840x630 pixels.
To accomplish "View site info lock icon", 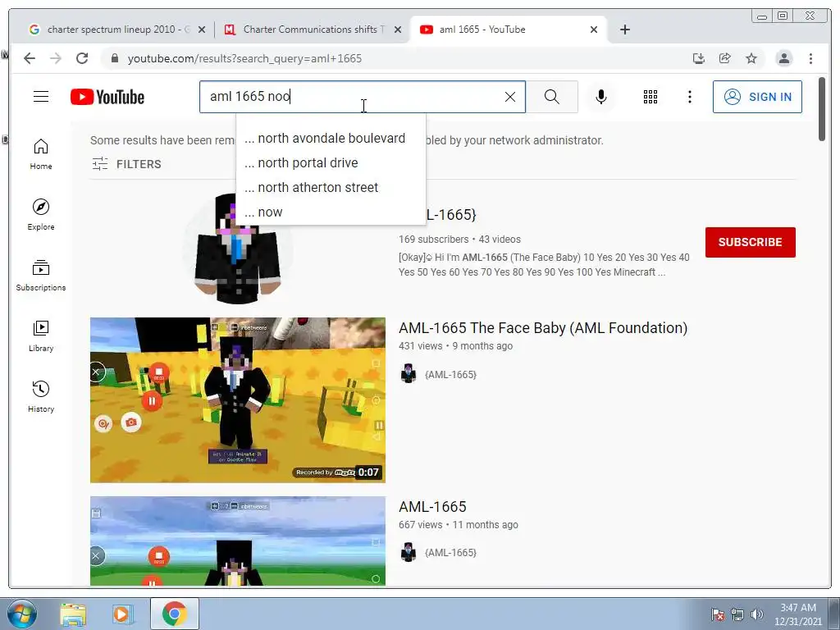I will [x=114, y=58].
